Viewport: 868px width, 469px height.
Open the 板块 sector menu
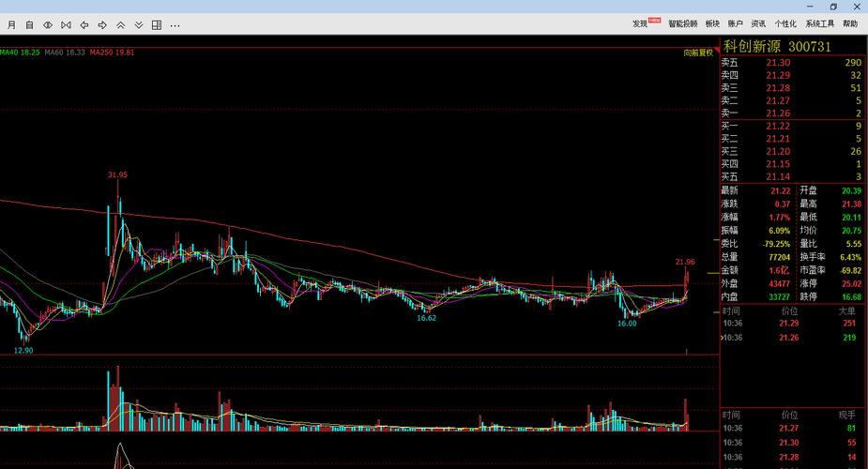(x=713, y=24)
